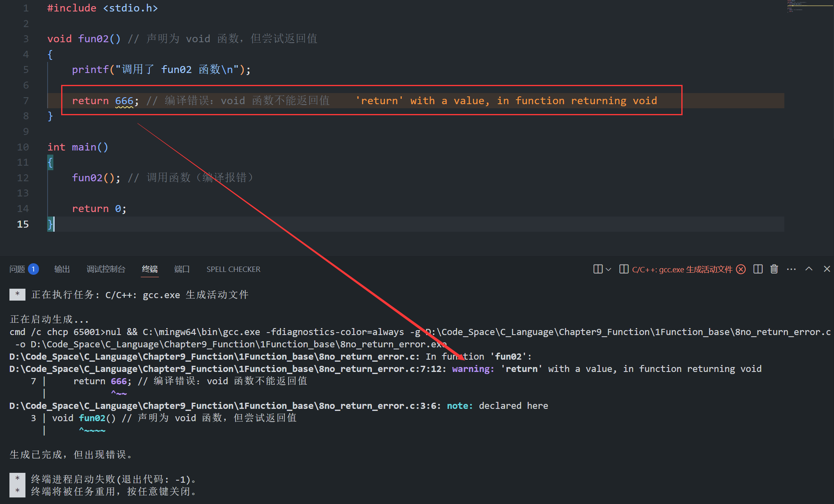Click line number 7 in the gutter
Screen dimensions: 834x504
[x=25, y=101]
